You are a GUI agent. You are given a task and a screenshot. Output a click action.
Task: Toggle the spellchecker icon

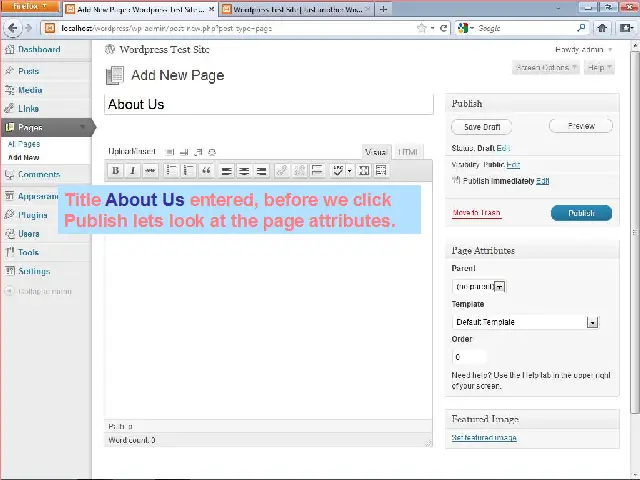(338, 171)
